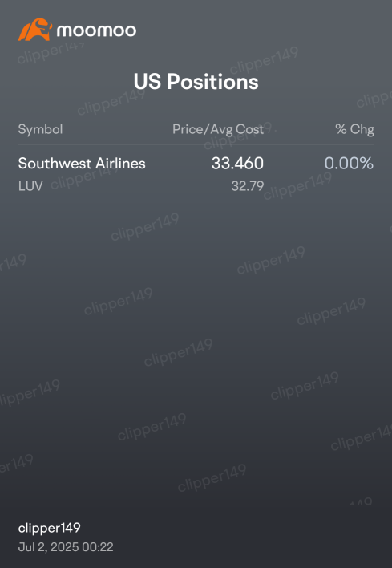This screenshot has width=392, height=568.
Task: Click the LUV ticker symbol
Action: 30,186
